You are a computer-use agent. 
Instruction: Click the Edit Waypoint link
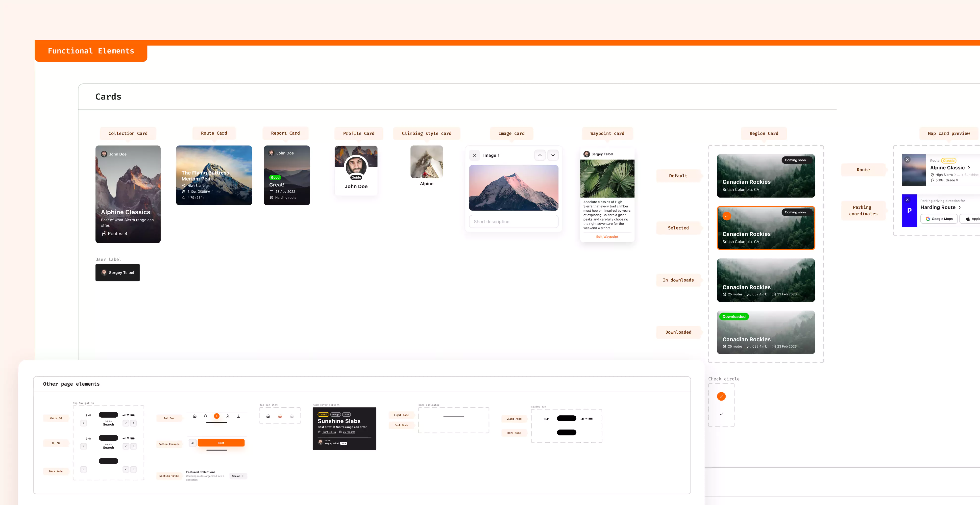coord(607,237)
